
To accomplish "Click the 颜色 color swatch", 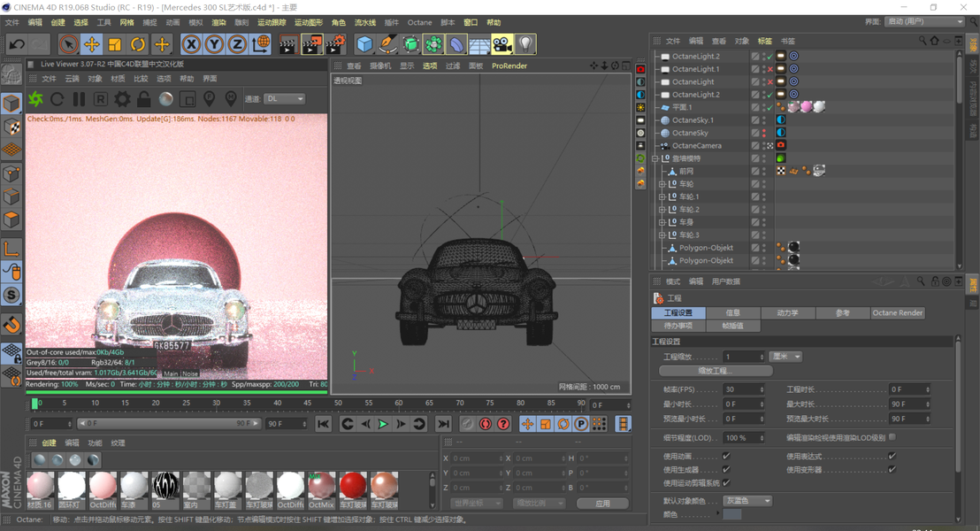I will tap(731, 514).
